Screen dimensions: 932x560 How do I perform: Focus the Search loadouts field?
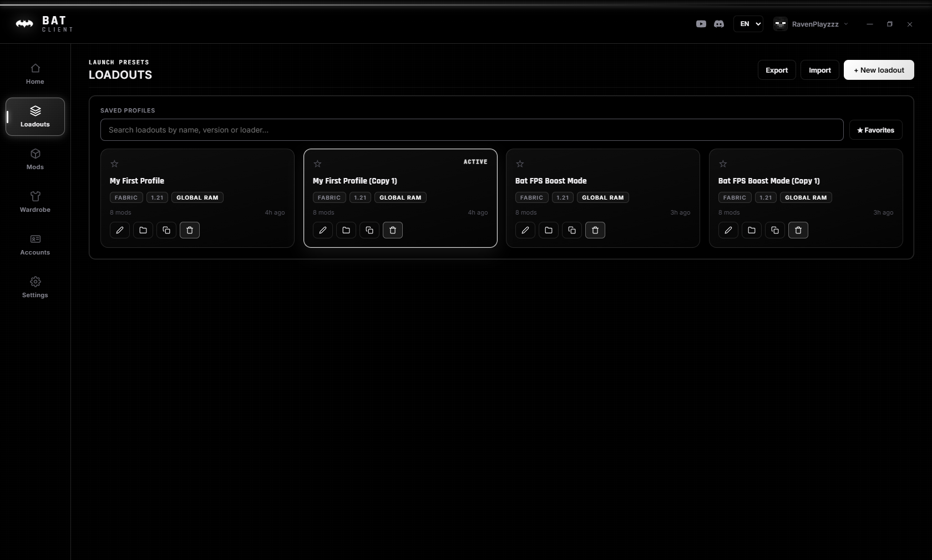pos(472,130)
